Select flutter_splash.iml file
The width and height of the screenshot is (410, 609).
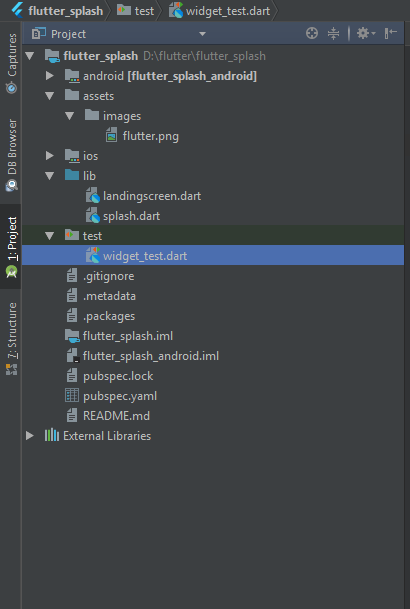coord(128,336)
